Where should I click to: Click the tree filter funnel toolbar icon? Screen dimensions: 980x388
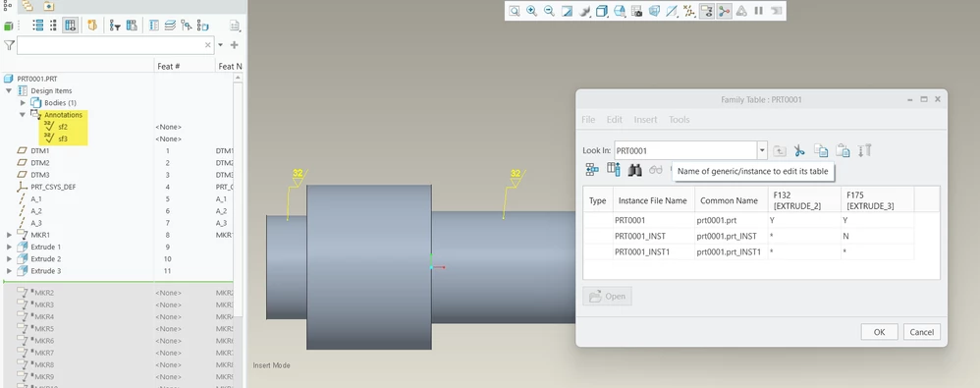coord(115,26)
